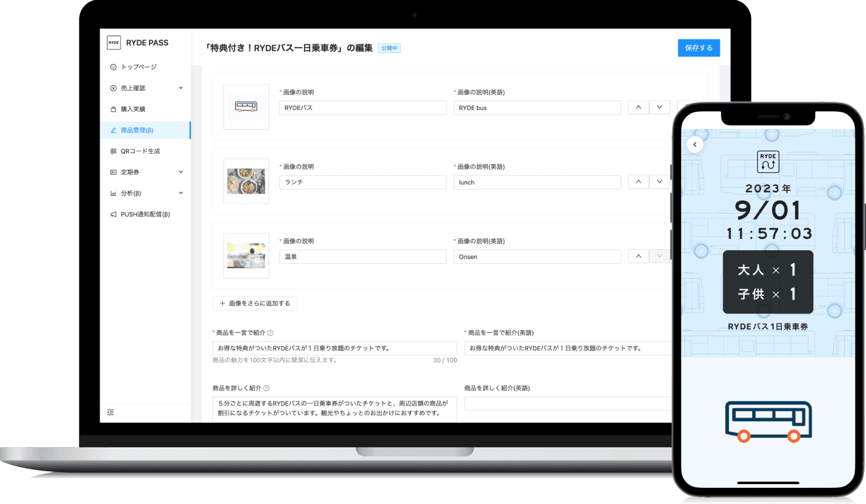
Task: Click the pencil icon beside 商品管理(β)
Action: (x=113, y=130)
